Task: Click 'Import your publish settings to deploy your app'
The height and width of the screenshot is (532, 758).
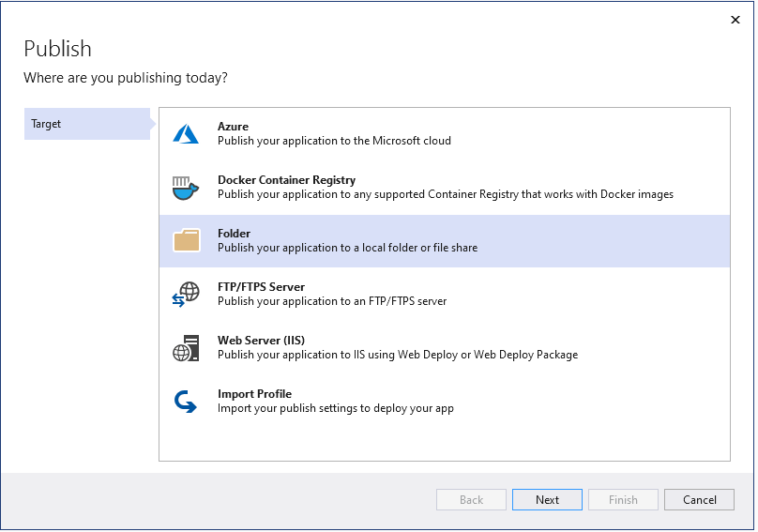Action: 336,408
